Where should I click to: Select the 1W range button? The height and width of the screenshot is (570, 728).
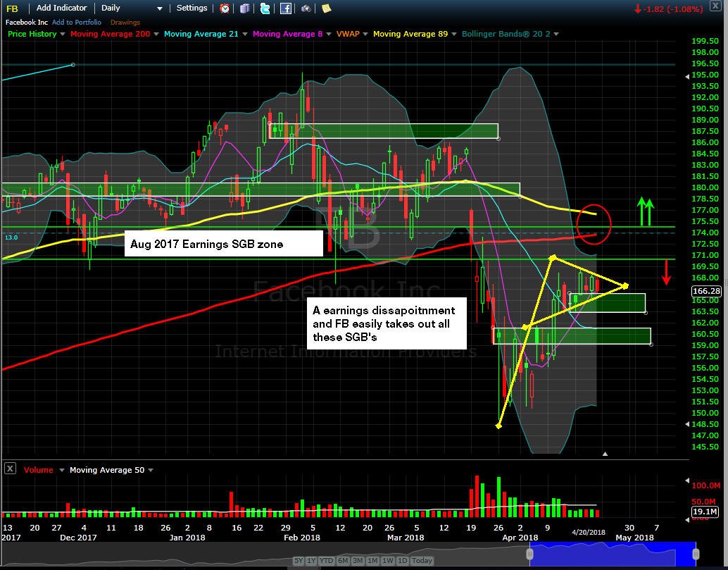point(388,560)
